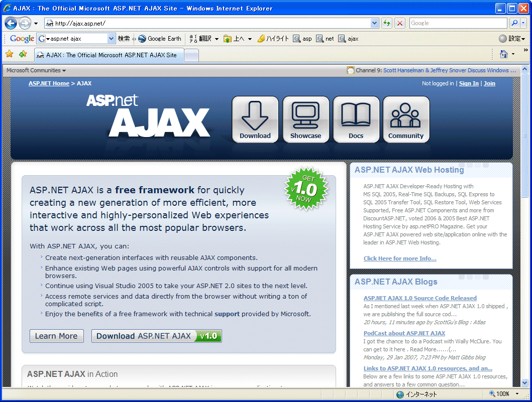Click the IE icon in title bar
532x402 pixels.
coord(7,8)
